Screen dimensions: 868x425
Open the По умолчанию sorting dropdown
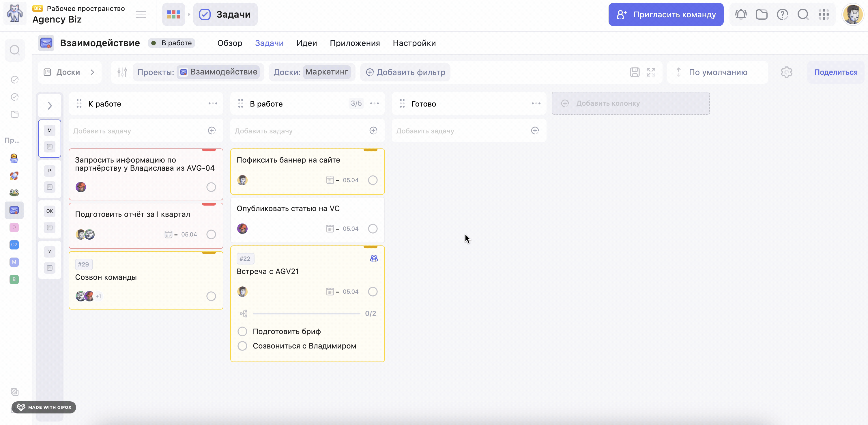point(717,72)
